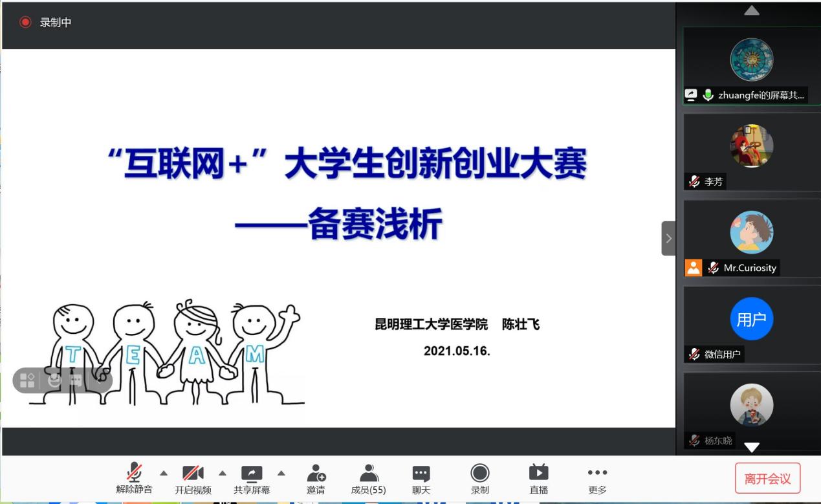The height and width of the screenshot is (504, 821).
Task: Open share options arrow beside 共享屏幕
Action: click(x=281, y=472)
